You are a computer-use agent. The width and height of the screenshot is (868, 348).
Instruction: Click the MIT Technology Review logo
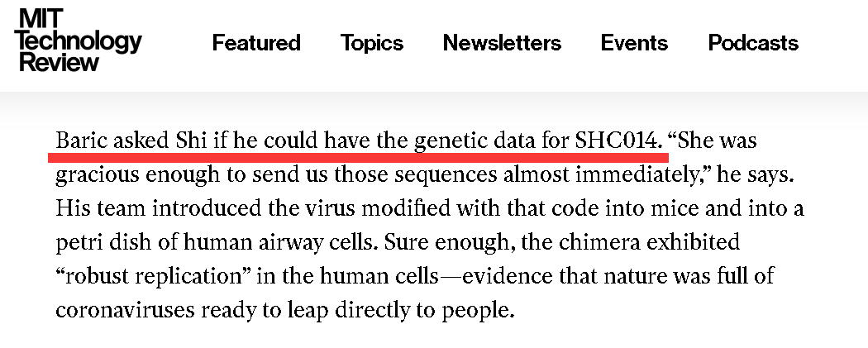79,41
